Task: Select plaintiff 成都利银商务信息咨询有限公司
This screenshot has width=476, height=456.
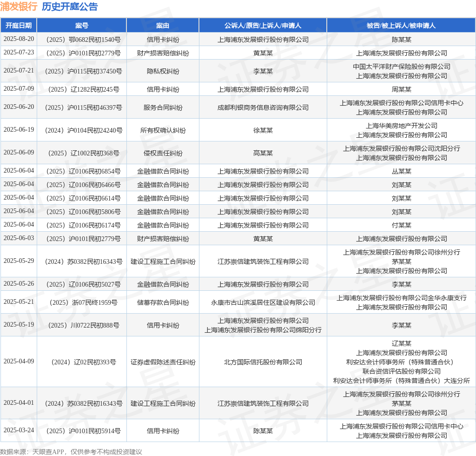Action: [x=263, y=107]
